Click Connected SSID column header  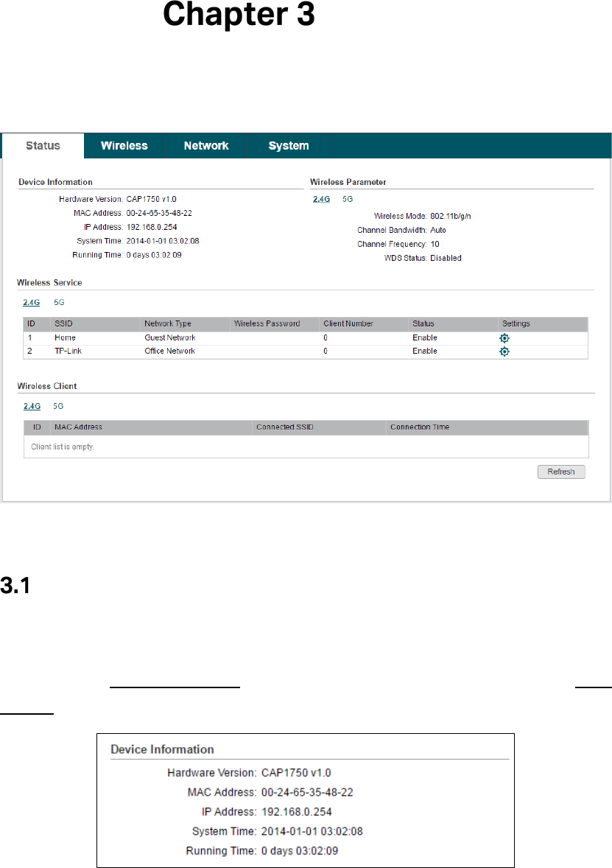285,427
